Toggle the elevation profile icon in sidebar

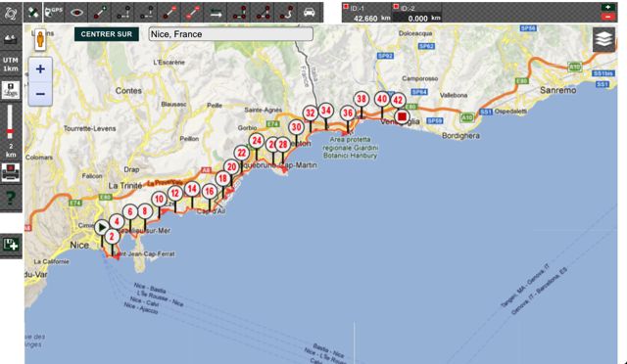(x=11, y=39)
